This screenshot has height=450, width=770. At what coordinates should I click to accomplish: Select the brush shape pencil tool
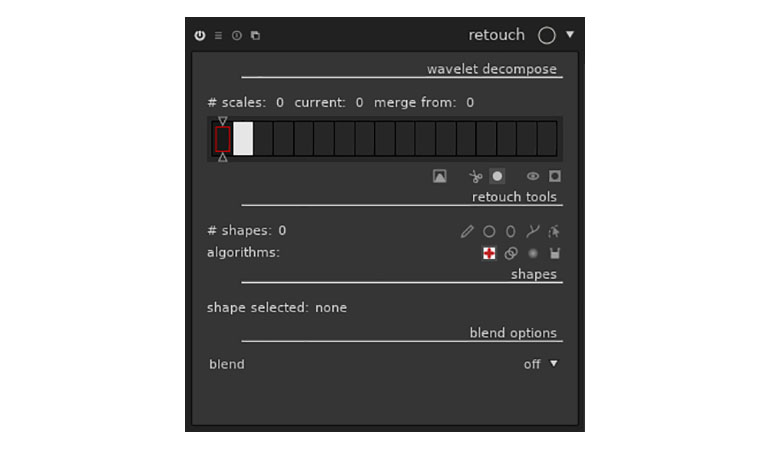tap(467, 231)
